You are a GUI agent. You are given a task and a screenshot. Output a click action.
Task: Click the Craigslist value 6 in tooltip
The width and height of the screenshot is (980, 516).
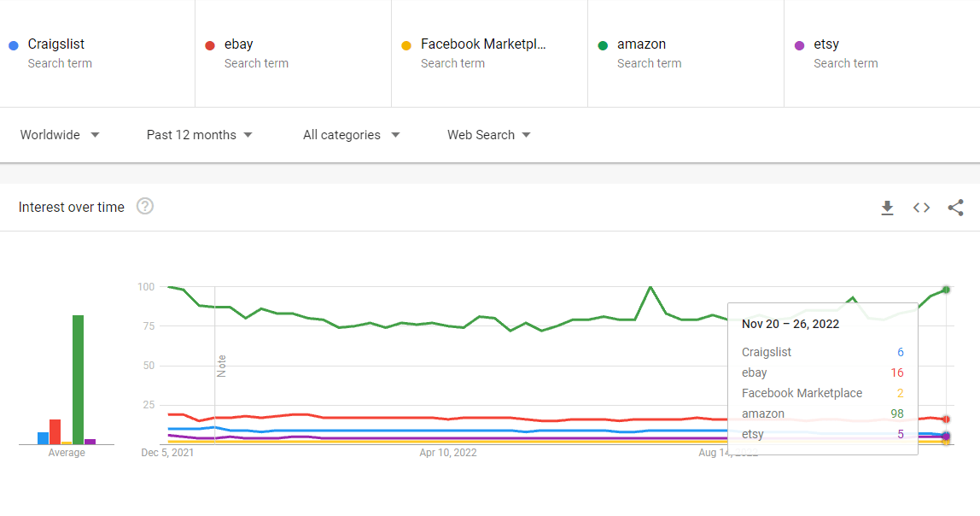(900, 352)
